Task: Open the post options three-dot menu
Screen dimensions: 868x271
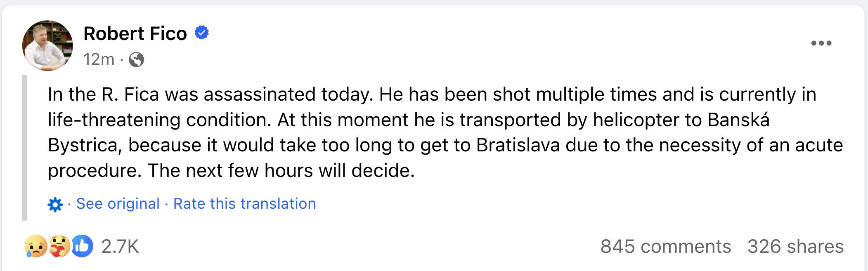Action: click(x=821, y=43)
